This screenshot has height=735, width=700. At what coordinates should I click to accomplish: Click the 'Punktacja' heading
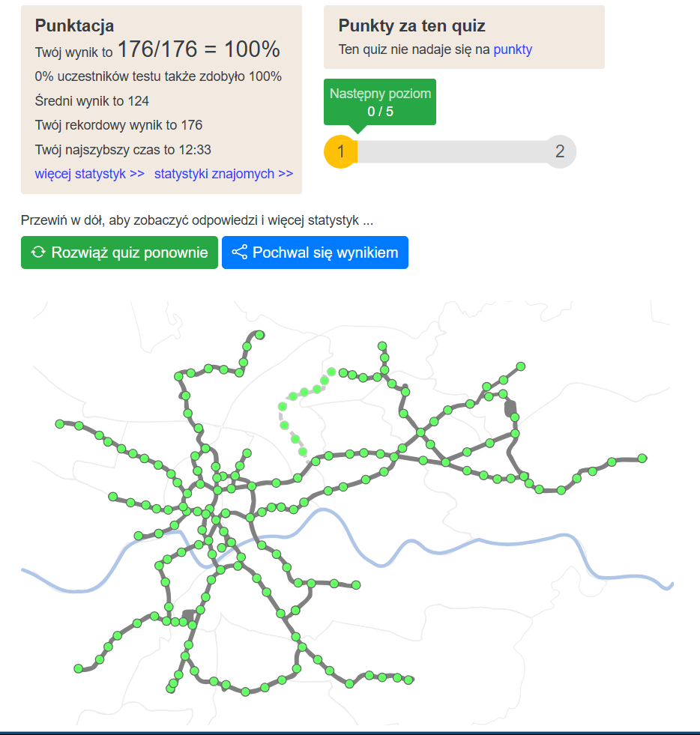click(74, 25)
